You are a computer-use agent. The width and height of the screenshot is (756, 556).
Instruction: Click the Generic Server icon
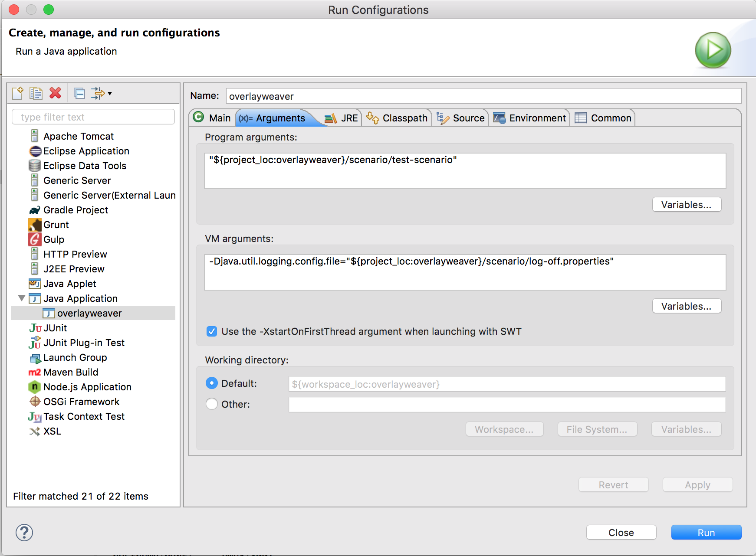[x=35, y=180]
